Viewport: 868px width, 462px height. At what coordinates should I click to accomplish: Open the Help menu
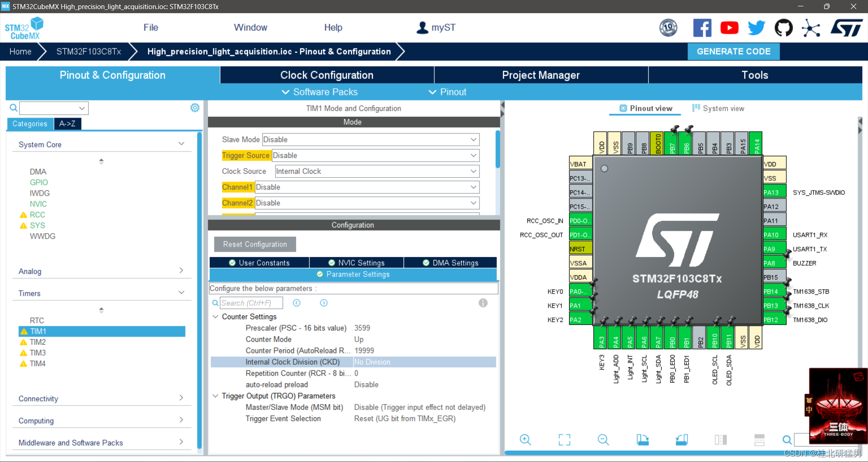[333, 28]
